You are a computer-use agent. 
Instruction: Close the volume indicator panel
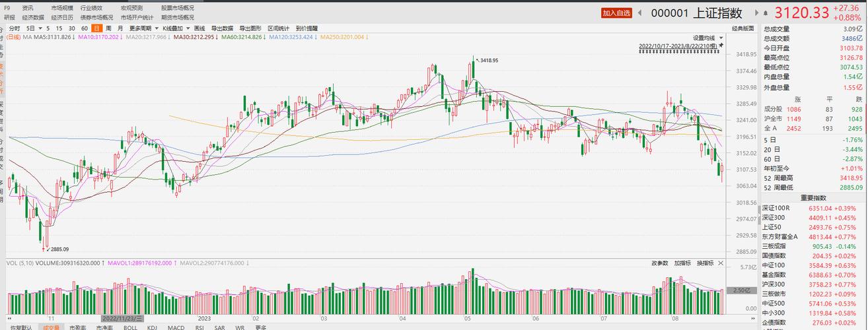tap(720, 263)
